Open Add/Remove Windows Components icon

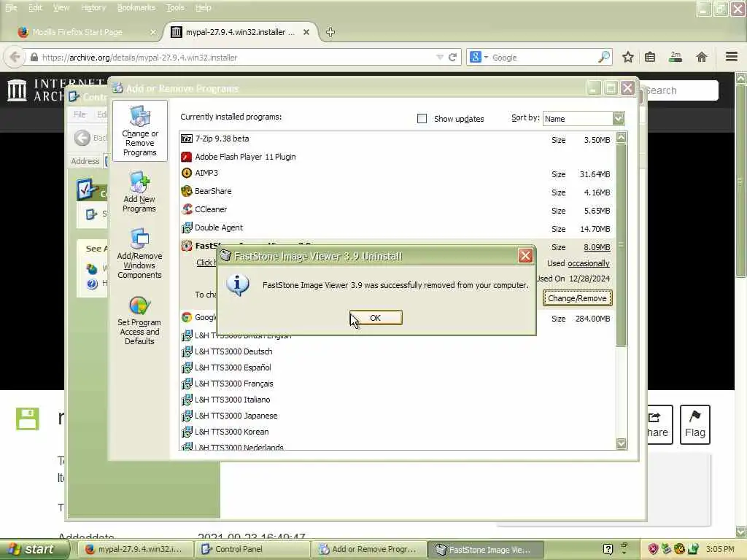tap(139, 253)
